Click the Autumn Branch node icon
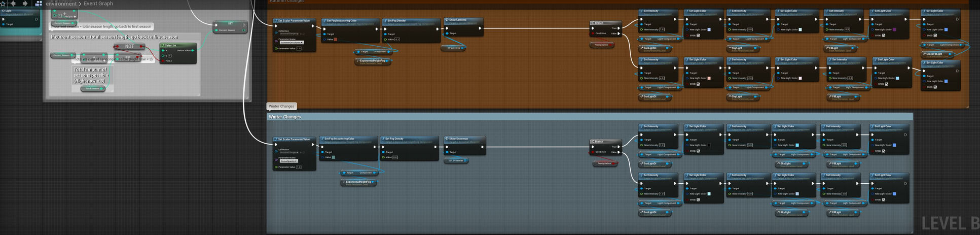The height and width of the screenshot is (235, 980). point(593,23)
